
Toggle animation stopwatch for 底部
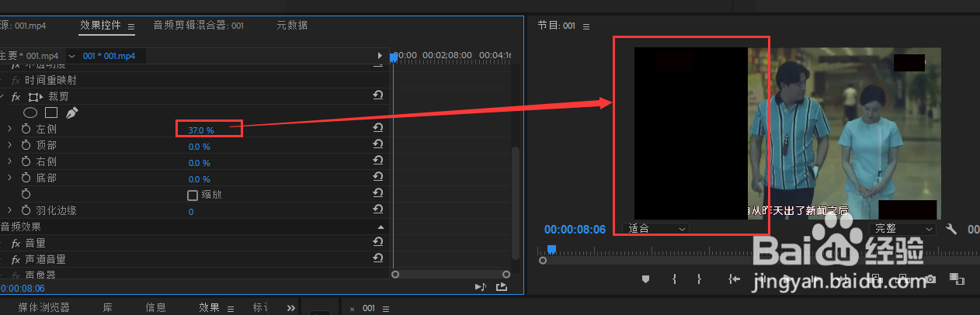(x=26, y=178)
